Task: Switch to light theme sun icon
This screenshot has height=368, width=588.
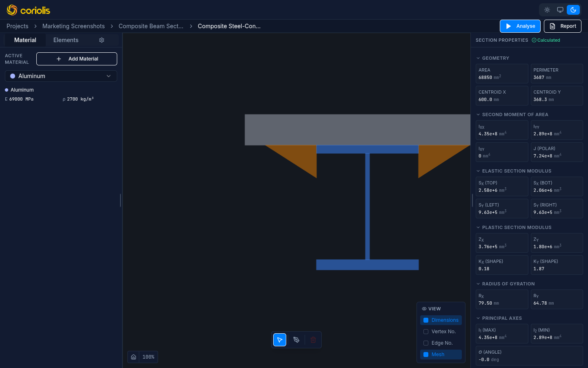Action: coord(547,10)
